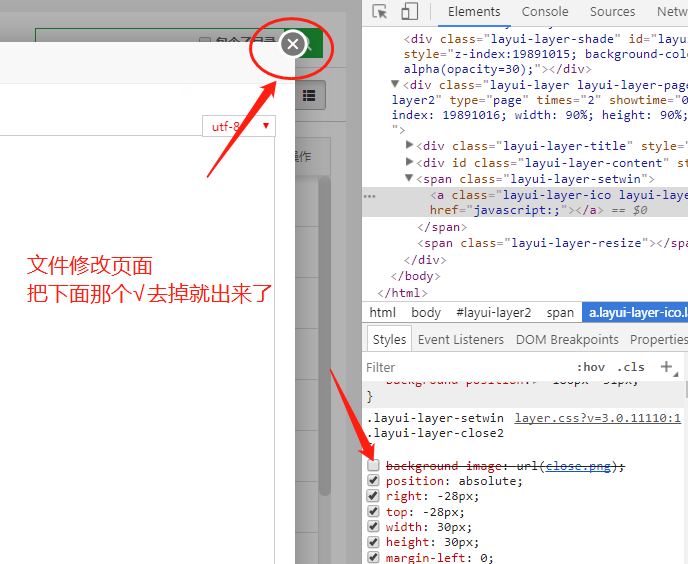Image resolution: width=688 pixels, height=564 pixels.
Task: Activate the inspect element picker icon
Action: pyautogui.click(x=380, y=11)
